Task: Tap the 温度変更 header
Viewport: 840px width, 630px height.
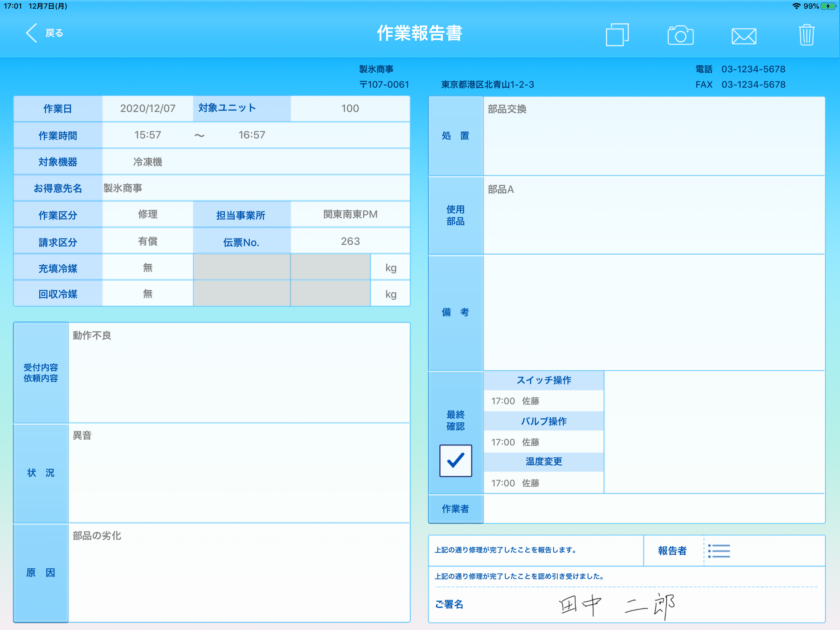Action: tap(543, 462)
